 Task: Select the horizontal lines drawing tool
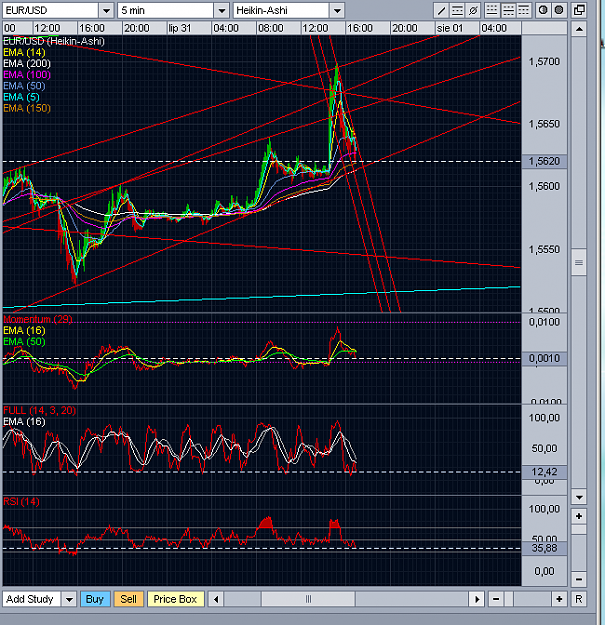click(457, 10)
